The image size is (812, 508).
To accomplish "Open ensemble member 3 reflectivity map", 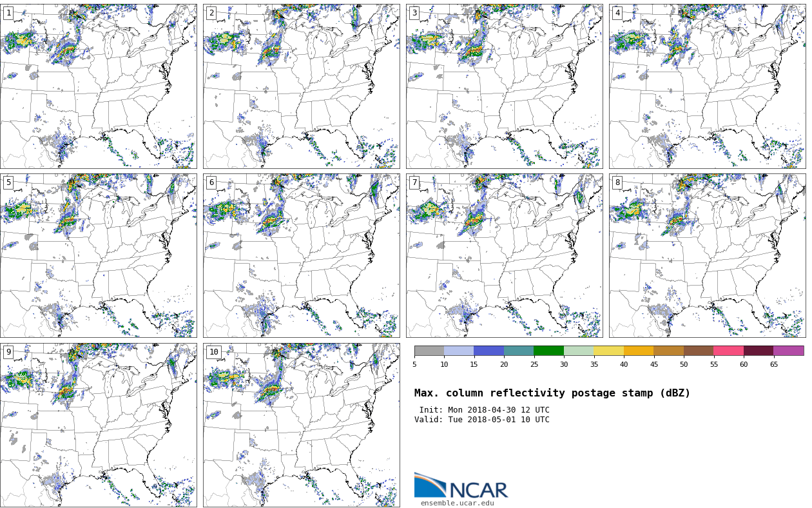I will pos(504,86).
